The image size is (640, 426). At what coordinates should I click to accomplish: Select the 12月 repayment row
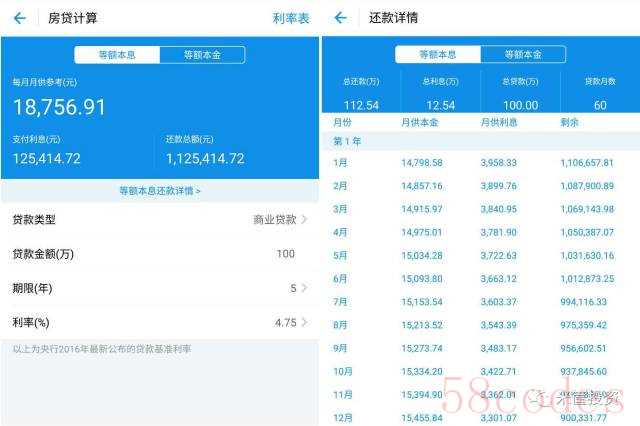[x=480, y=417]
